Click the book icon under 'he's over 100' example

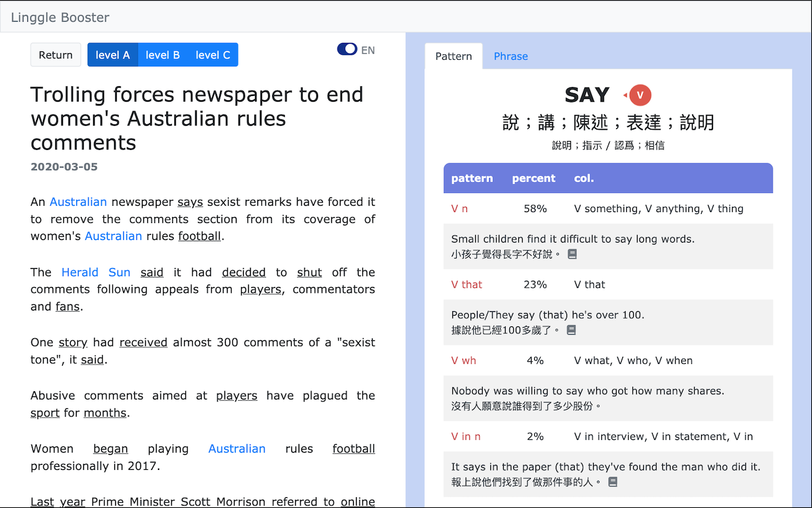571,330
